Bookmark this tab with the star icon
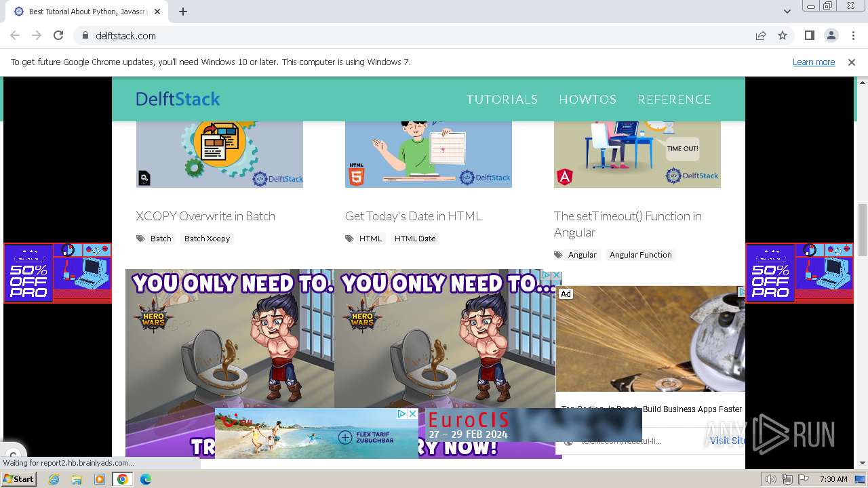This screenshot has height=488, width=868. (x=783, y=35)
